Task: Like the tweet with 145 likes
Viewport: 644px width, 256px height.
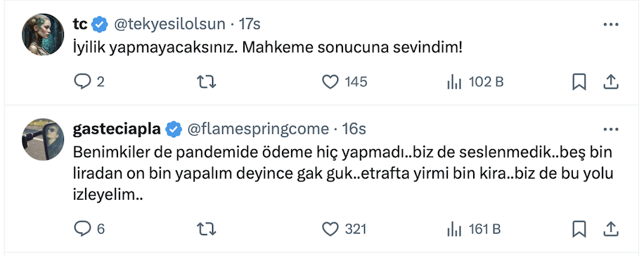Action: click(344, 82)
